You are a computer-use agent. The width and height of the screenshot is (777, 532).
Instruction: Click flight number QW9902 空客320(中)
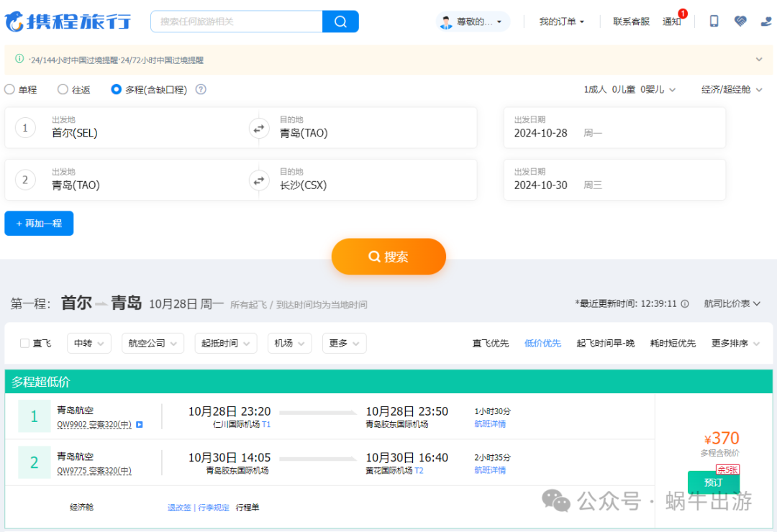tap(94, 424)
